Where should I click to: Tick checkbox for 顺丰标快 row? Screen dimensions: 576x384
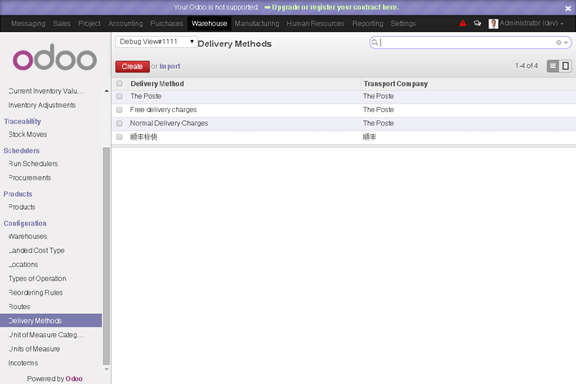[x=119, y=137]
